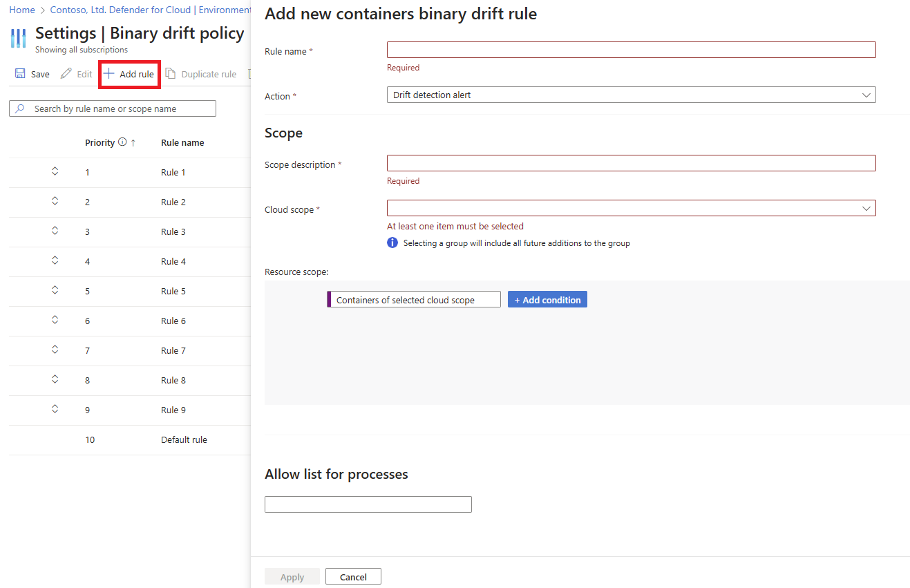The width and height of the screenshot is (910, 588).
Task: Click the Duplicate rule copy icon
Action: tap(171, 74)
